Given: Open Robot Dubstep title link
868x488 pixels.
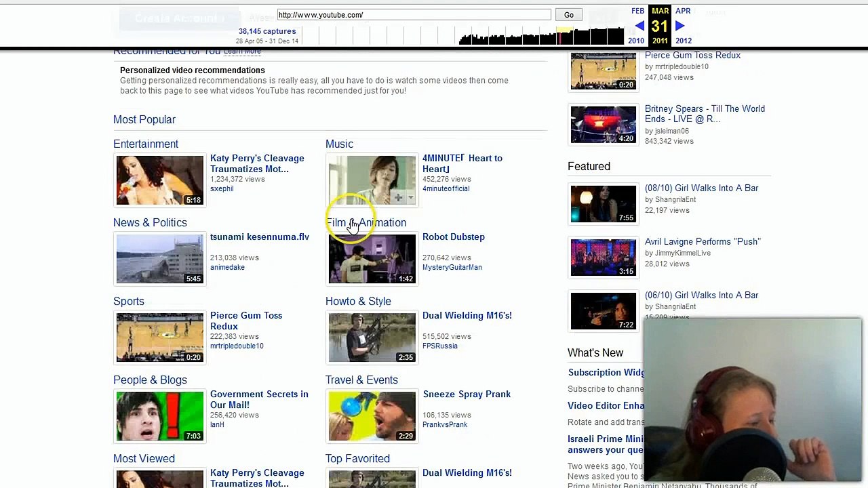Looking at the screenshot, I should tap(454, 237).
